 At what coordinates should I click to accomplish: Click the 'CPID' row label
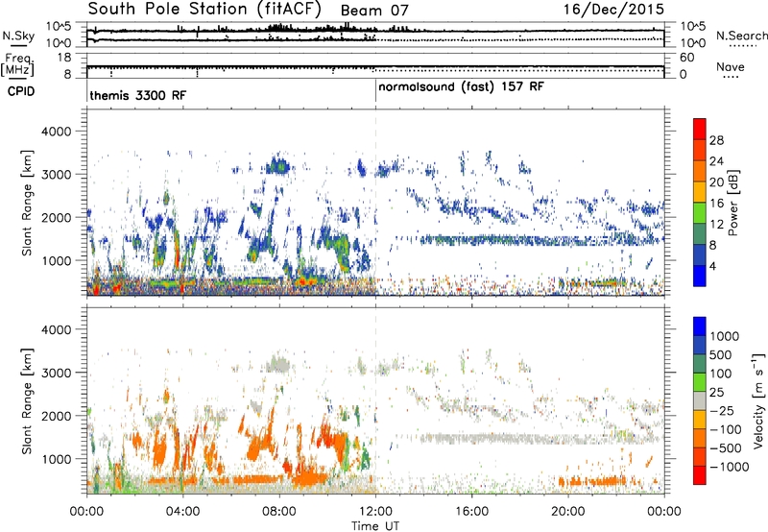[21, 91]
